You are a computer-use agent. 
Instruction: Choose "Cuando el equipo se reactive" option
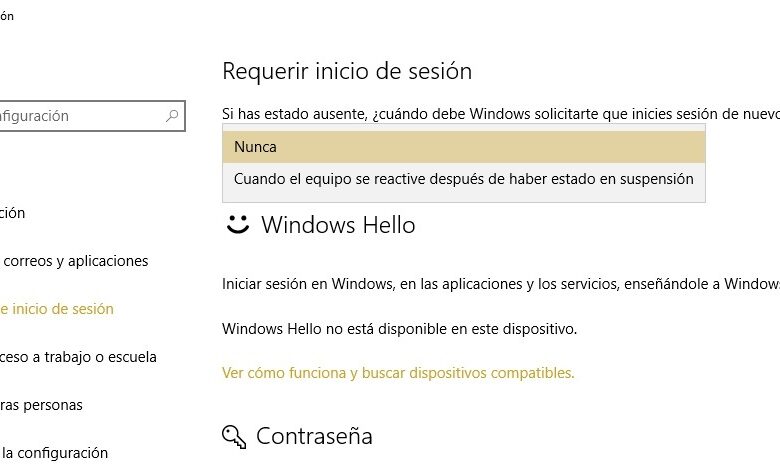[x=464, y=179]
